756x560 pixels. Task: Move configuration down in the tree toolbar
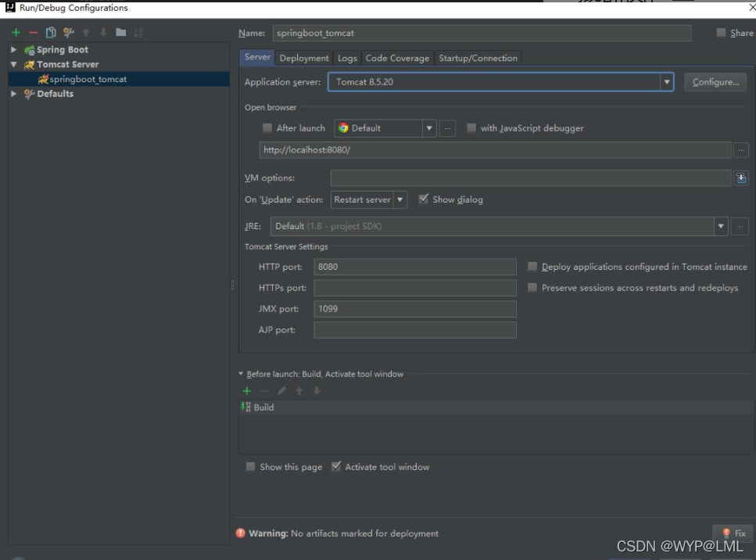103,32
